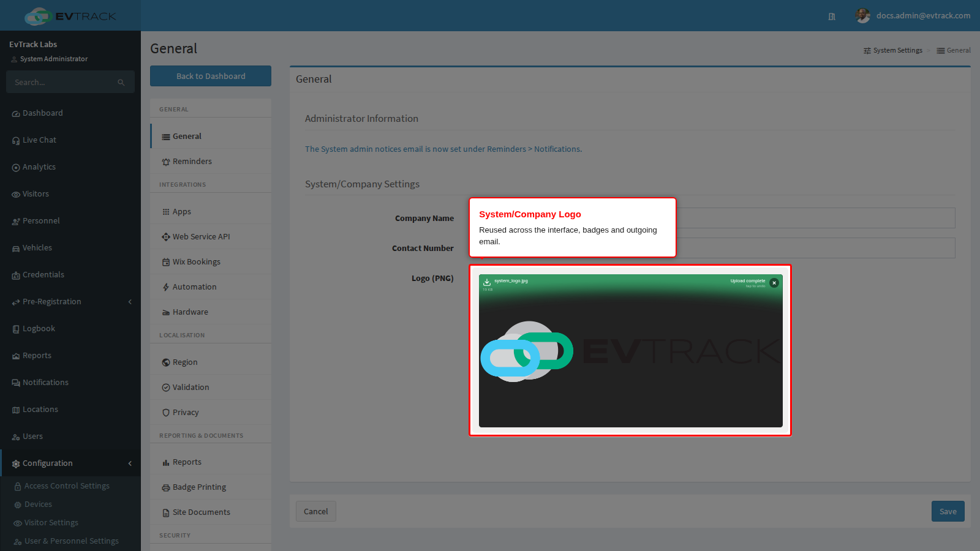Image resolution: width=980 pixels, height=551 pixels.
Task: Open Live Chat in sidebar
Action: click(70, 140)
